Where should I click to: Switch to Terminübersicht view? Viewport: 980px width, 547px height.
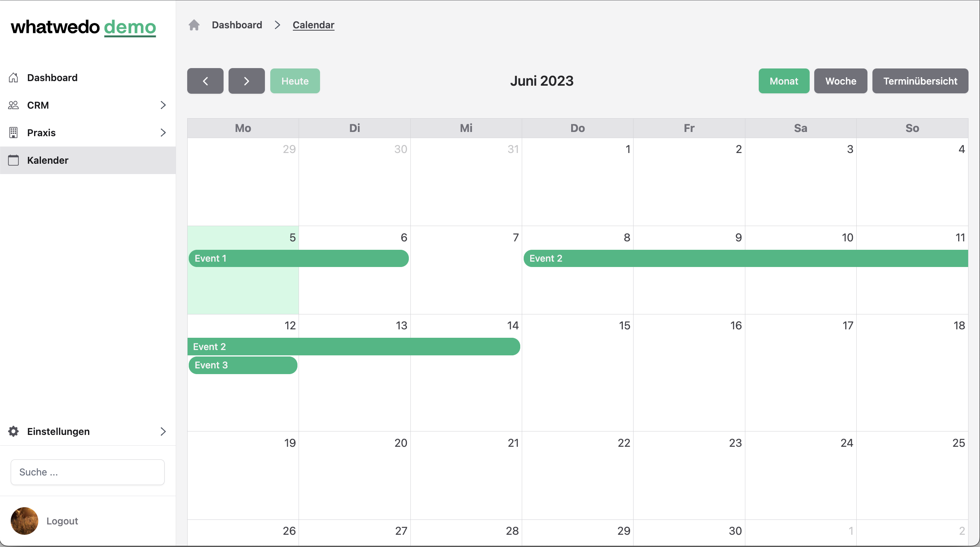920,81
